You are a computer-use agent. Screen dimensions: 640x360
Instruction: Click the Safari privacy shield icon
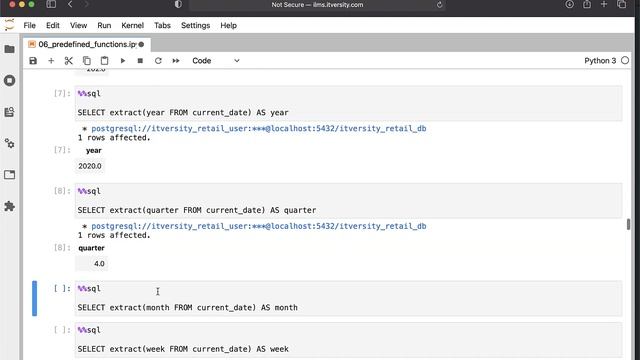(x=178, y=4)
